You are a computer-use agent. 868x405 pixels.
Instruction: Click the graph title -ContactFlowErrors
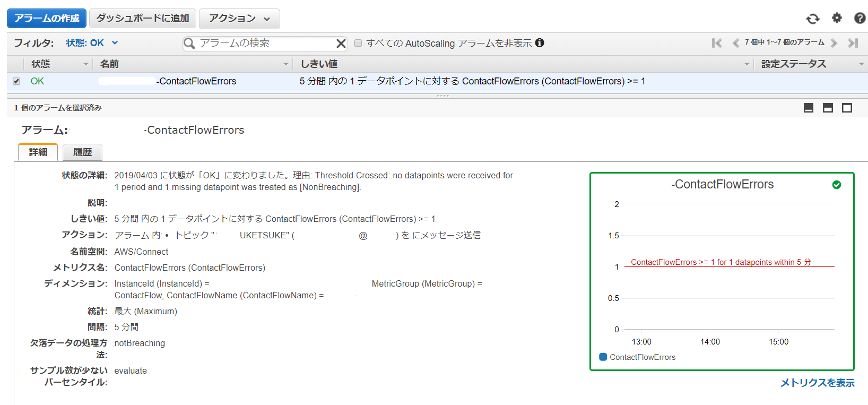[x=722, y=184]
